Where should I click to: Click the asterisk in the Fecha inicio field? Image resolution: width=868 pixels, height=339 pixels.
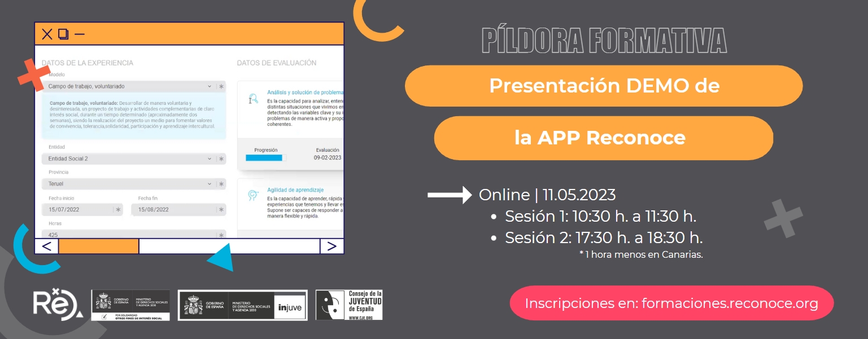point(119,209)
